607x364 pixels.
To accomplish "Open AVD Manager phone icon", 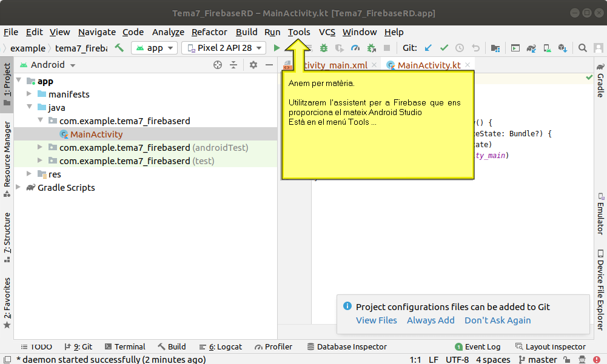I will [547, 48].
